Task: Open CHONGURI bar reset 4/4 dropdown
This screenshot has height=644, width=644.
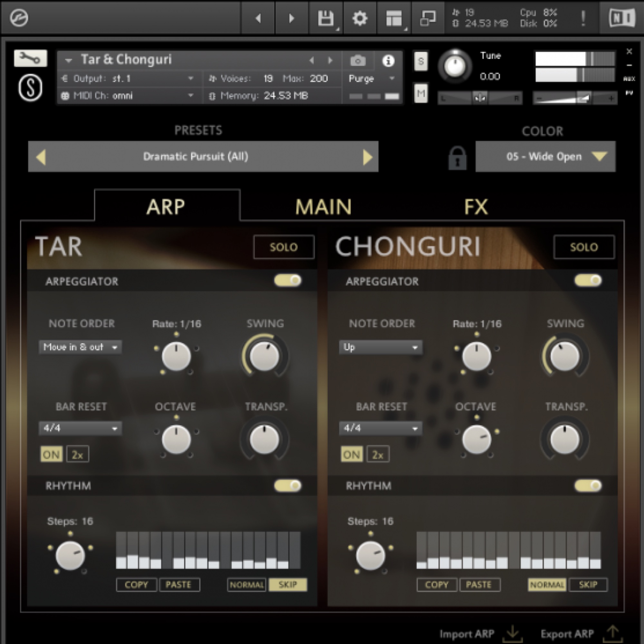Action: [381, 428]
